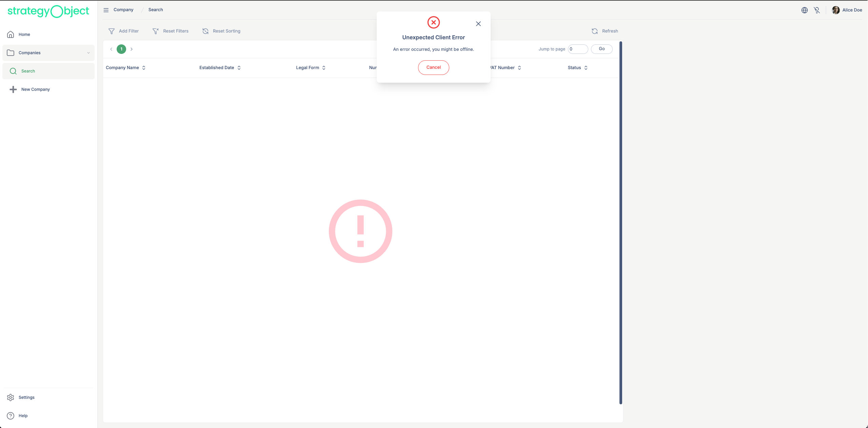Viewport: 868px width, 428px height.
Task: Click the Reset Sorting icon
Action: 205,31
